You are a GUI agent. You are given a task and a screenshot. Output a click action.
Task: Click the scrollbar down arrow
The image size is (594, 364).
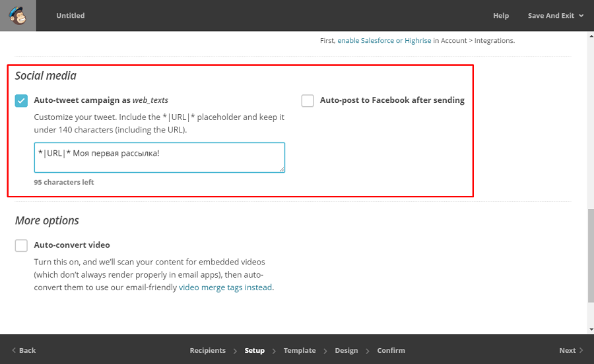coord(590,329)
